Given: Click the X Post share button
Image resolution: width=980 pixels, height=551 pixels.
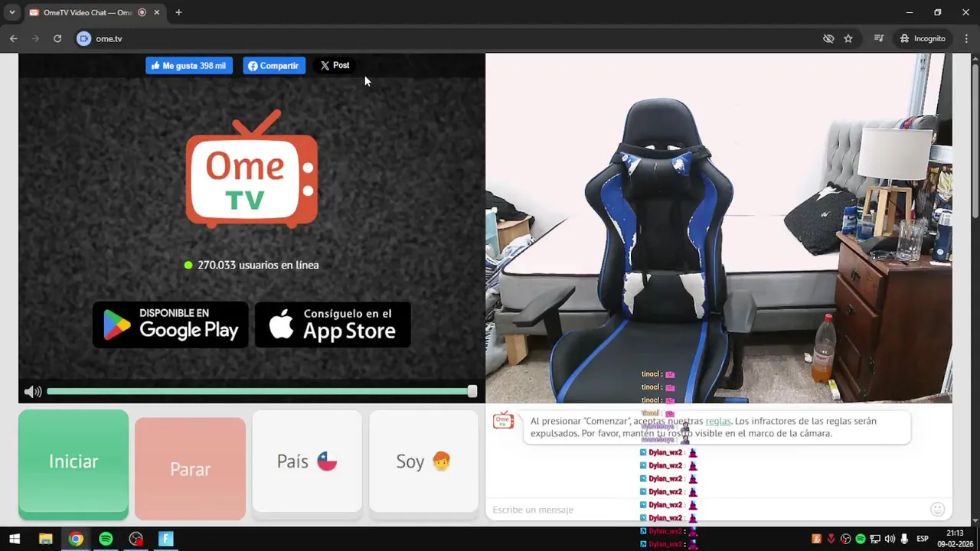Looking at the screenshot, I should 335,66.
